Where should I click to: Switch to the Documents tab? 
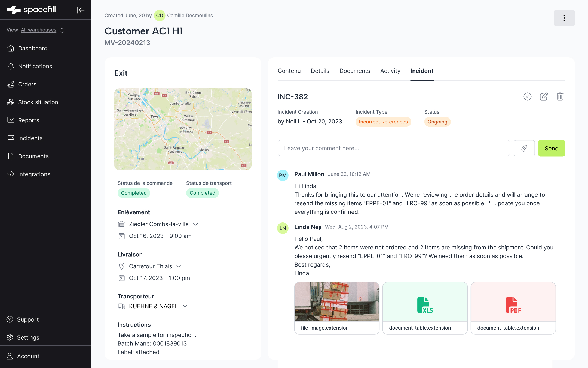(355, 71)
